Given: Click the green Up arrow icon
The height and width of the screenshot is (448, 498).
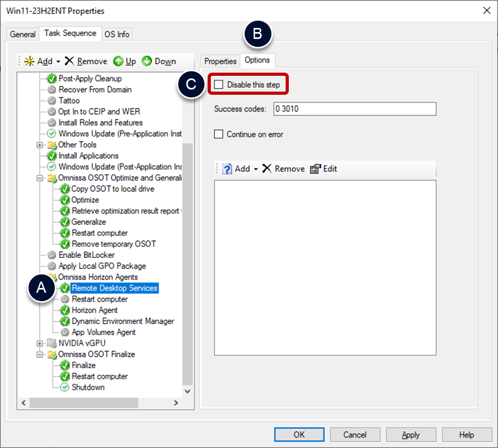Looking at the screenshot, I should [119, 61].
